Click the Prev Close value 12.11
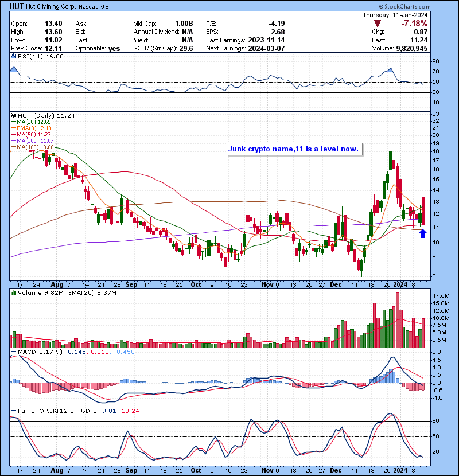The height and width of the screenshot is (476, 459). [53, 48]
